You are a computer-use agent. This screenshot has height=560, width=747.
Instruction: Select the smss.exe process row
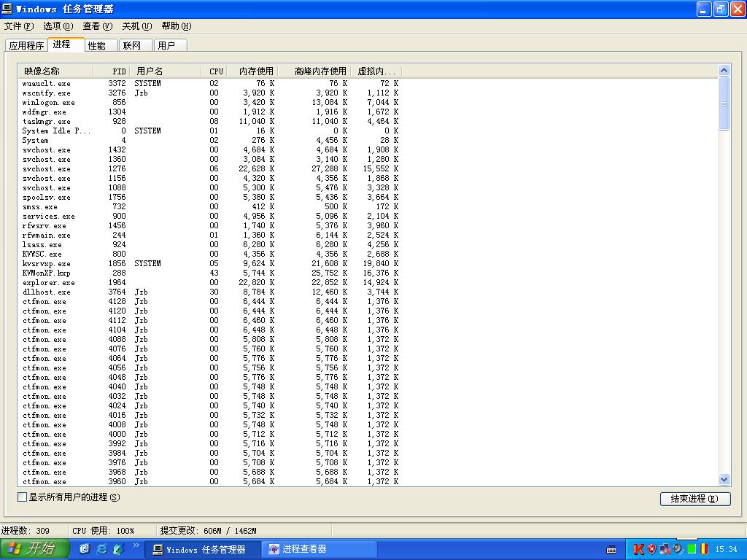tap(209, 206)
